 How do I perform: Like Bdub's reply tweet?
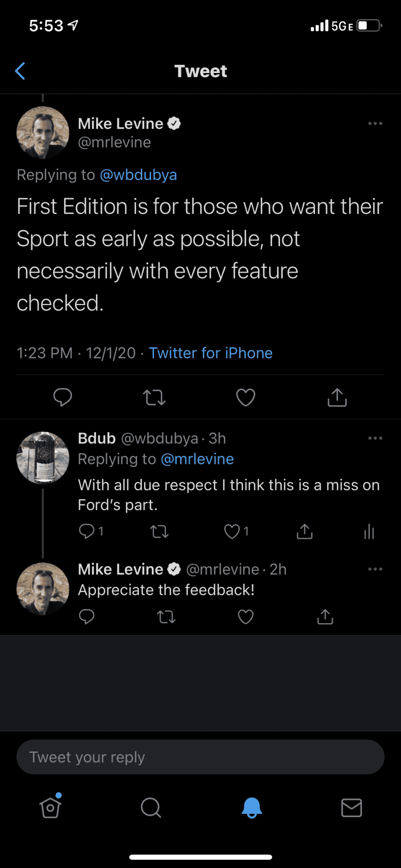pyautogui.click(x=232, y=531)
